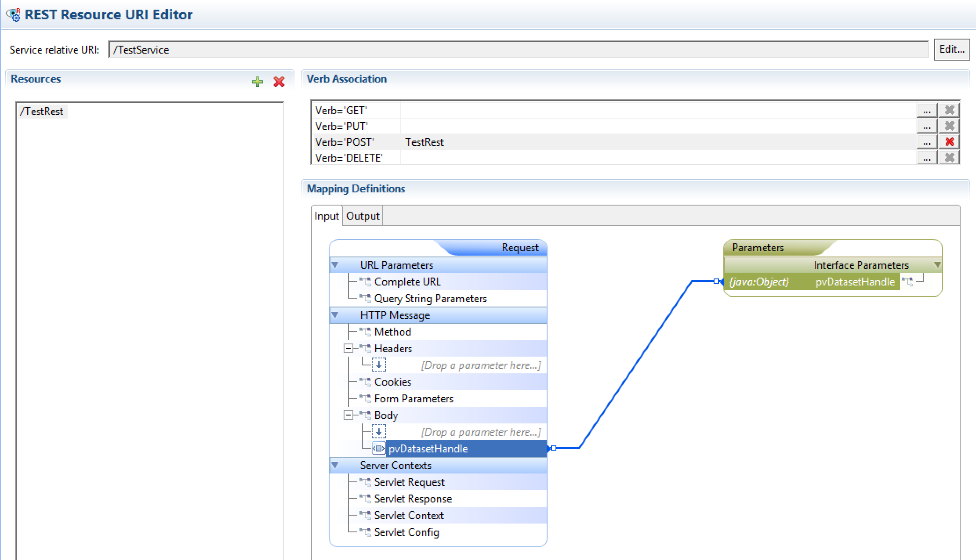Click the Complete URL node icon

[365, 282]
